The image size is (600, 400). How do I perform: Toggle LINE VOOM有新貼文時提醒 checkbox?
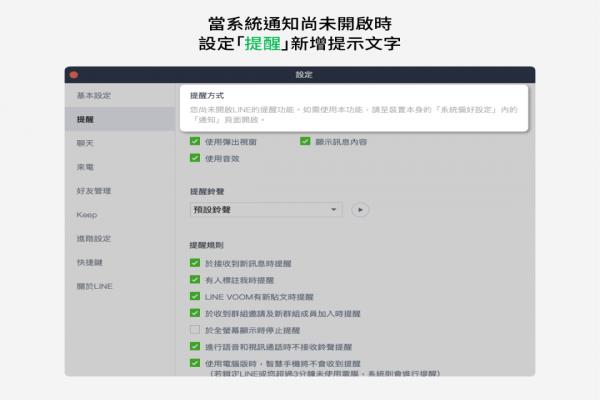195,296
